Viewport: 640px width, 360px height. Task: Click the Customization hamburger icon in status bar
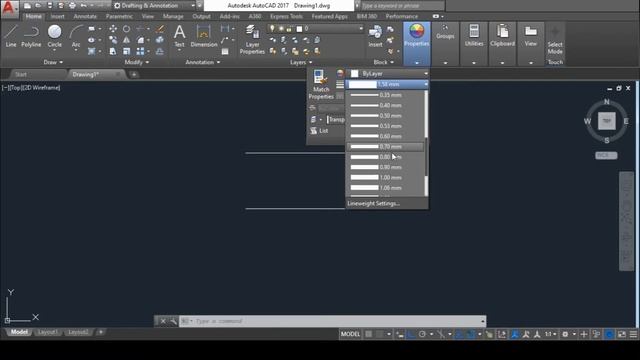633,334
